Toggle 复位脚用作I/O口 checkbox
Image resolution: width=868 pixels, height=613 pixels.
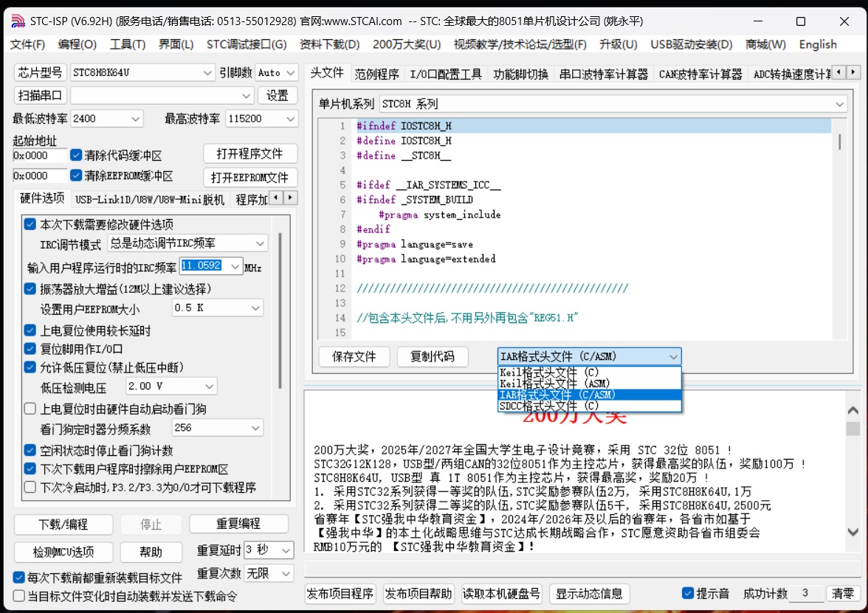point(30,348)
